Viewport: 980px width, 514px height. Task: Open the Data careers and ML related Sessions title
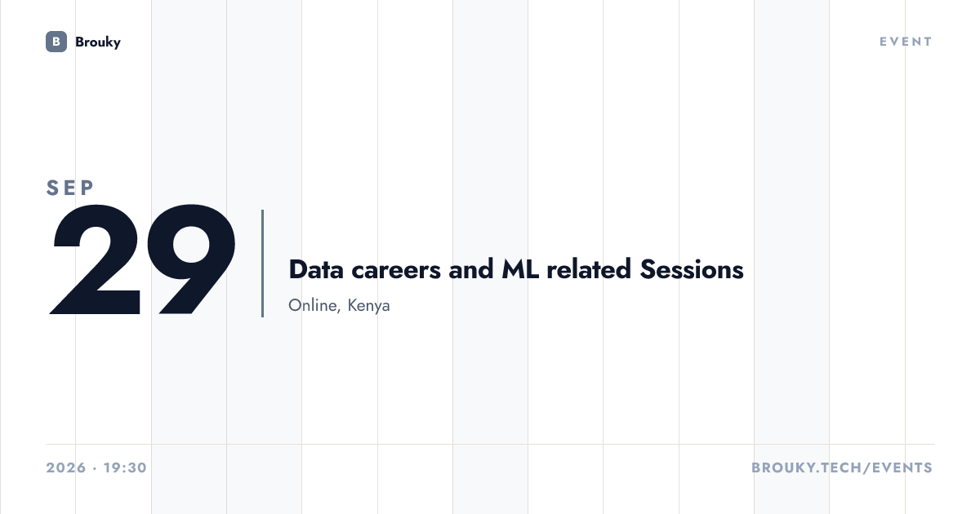pos(516,269)
